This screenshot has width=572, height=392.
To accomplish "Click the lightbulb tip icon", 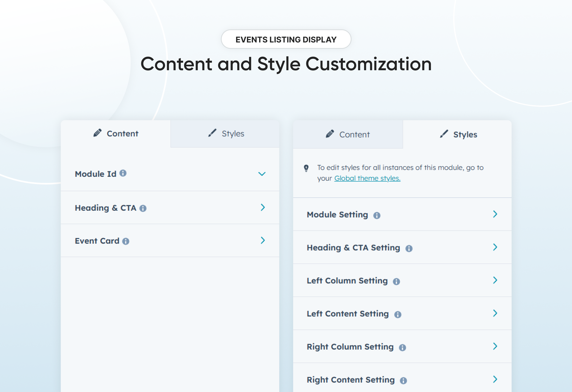I will (306, 168).
